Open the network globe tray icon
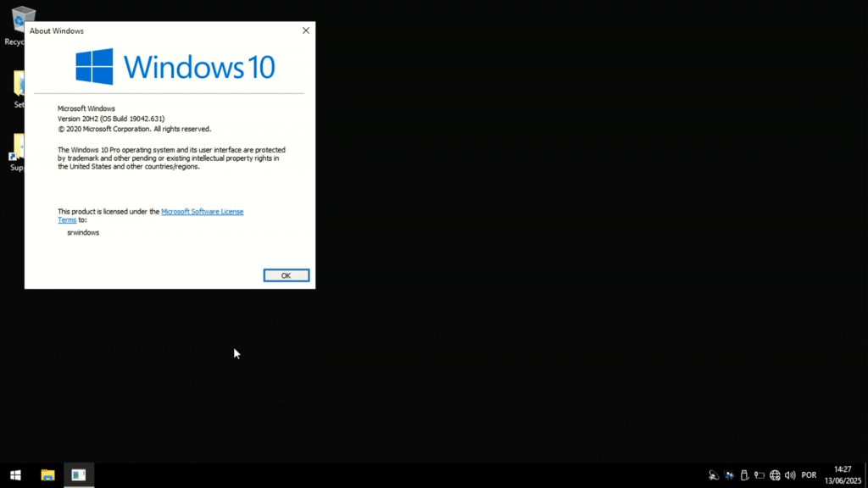The image size is (868, 488). coord(775,475)
